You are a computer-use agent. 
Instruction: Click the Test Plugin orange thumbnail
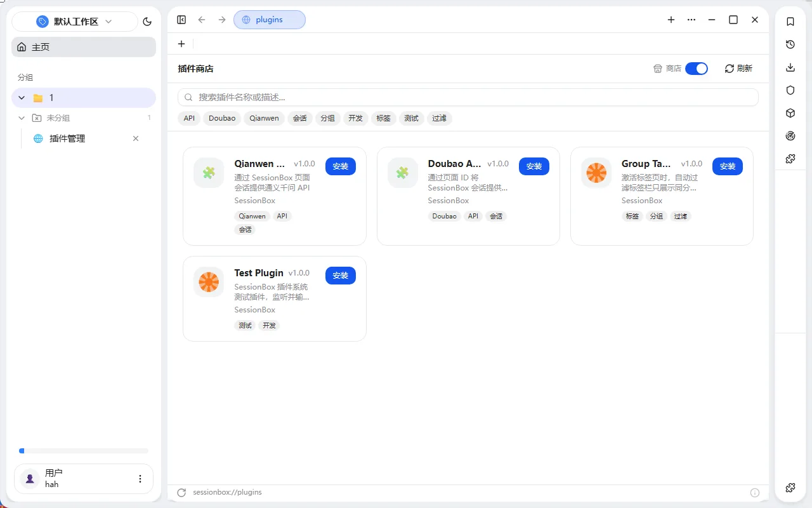(209, 282)
